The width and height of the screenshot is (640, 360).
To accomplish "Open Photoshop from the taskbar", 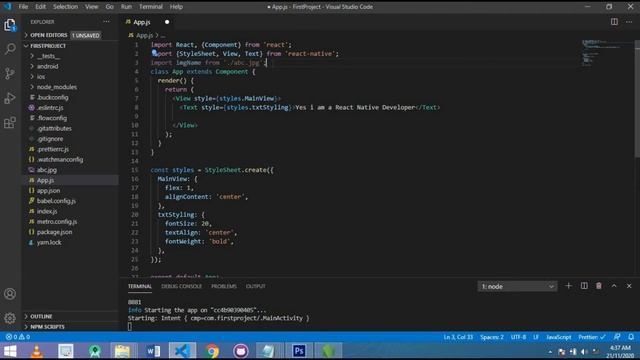I will (x=299, y=351).
